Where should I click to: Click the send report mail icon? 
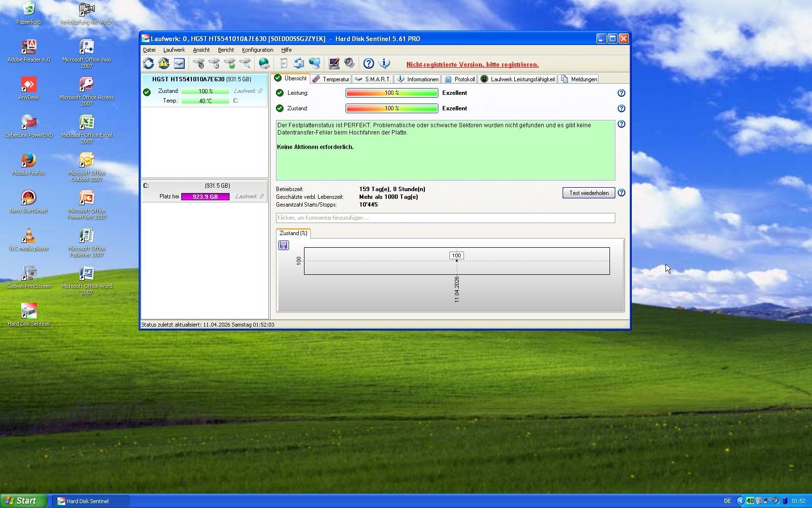(x=299, y=63)
